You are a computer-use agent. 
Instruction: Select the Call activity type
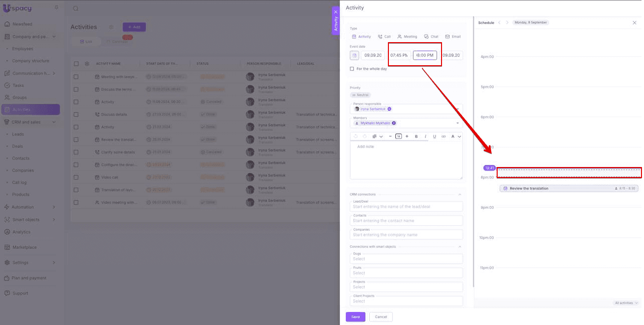pyautogui.click(x=384, y=37)
